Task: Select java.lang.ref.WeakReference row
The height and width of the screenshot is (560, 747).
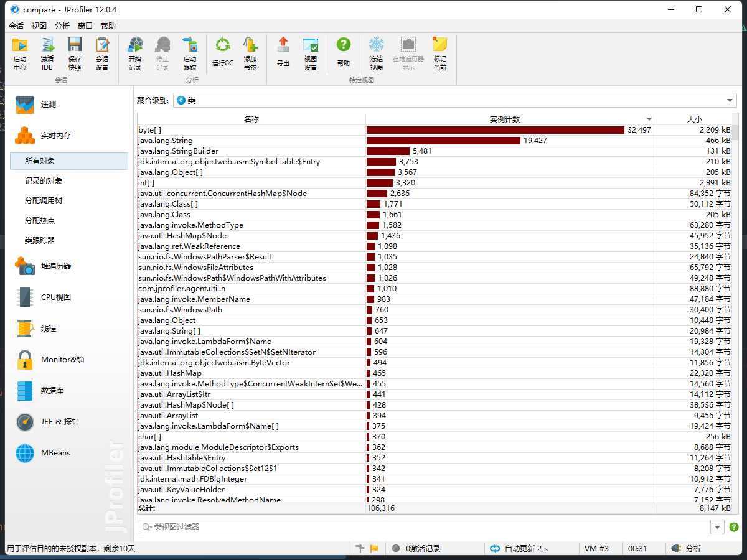Action: coord(435,246)
